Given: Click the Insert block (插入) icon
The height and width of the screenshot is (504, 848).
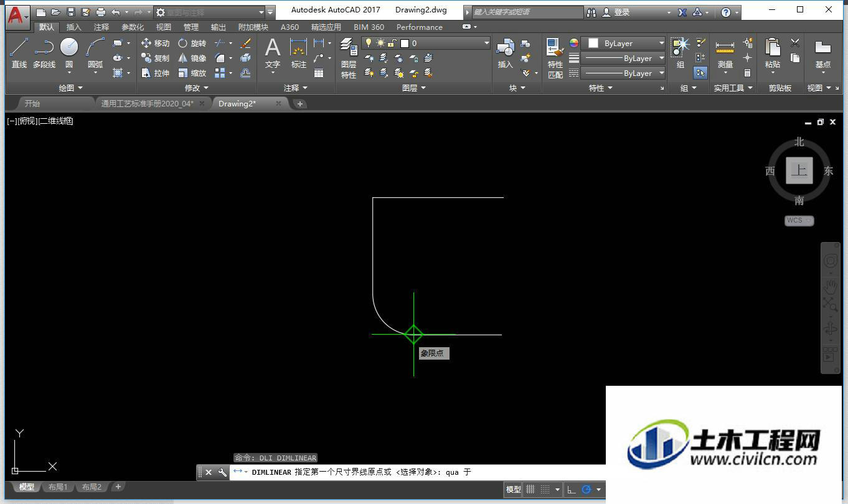Looking at the screenshot, I should point(505,53).
